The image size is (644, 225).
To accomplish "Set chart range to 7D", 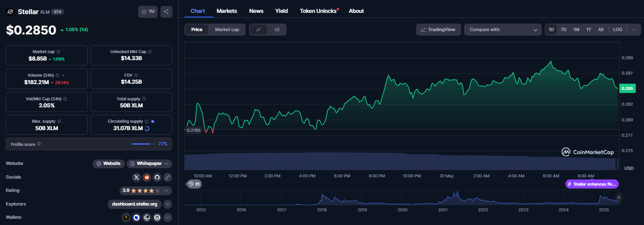I will click(564, 29).
